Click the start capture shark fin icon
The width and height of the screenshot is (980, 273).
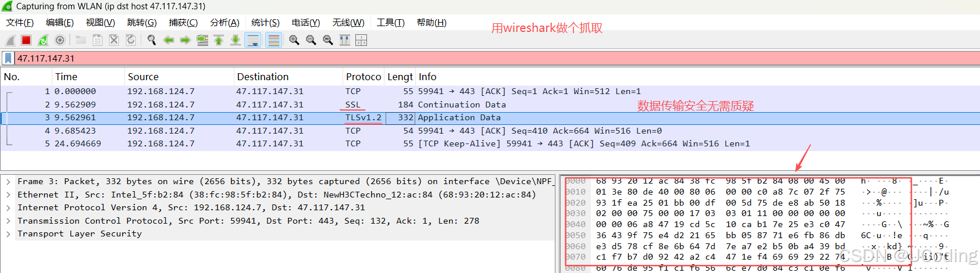tap(10, 40)
